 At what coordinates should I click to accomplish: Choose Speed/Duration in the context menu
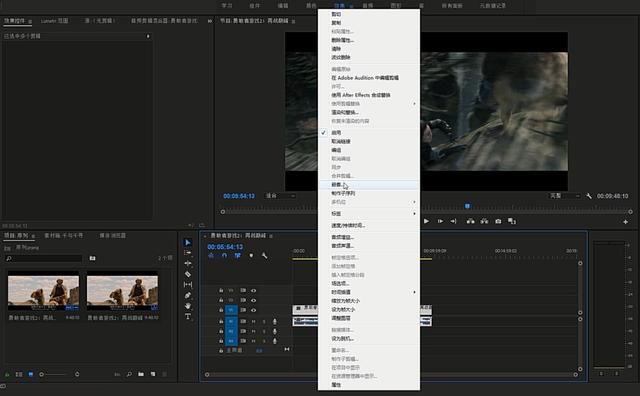369,225
